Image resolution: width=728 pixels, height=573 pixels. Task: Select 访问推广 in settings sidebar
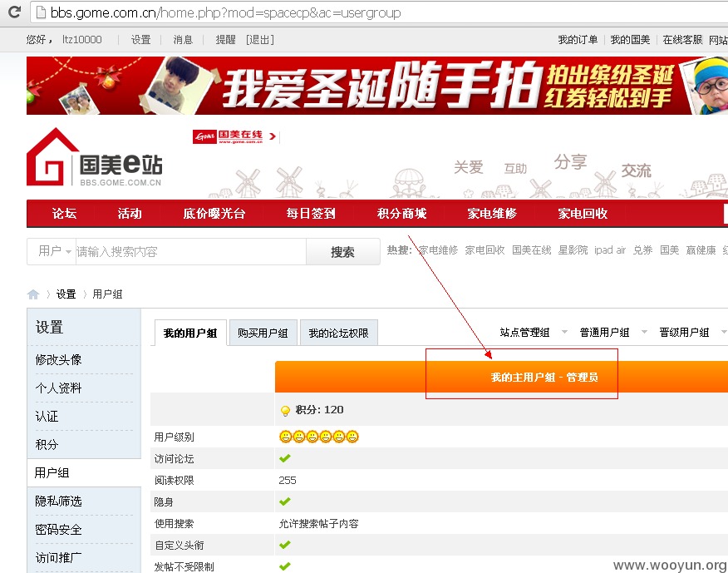pos(58,558)
